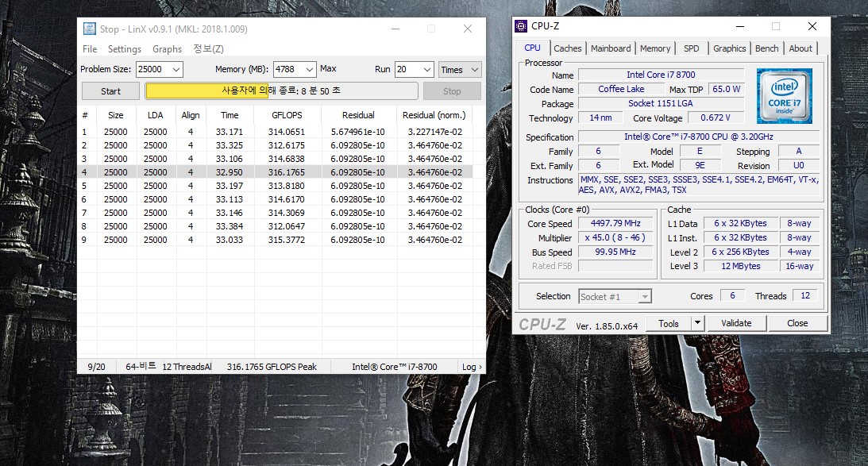Expand the Memory (MB) dropdown
The height and width of the screenshot is (466, 868).
tap(310, 69)
